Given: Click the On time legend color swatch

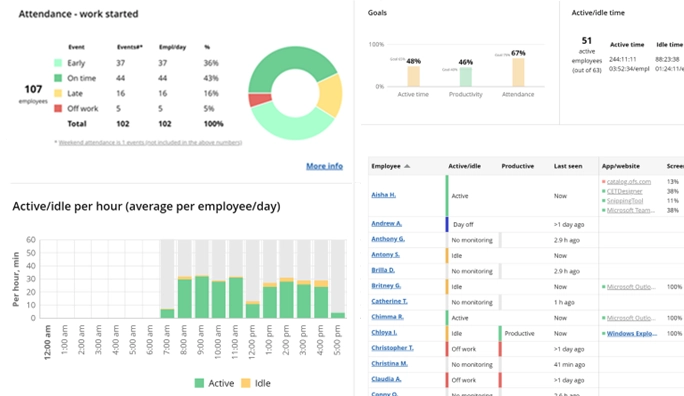Looking at the screenshot, I should [58, 78].
